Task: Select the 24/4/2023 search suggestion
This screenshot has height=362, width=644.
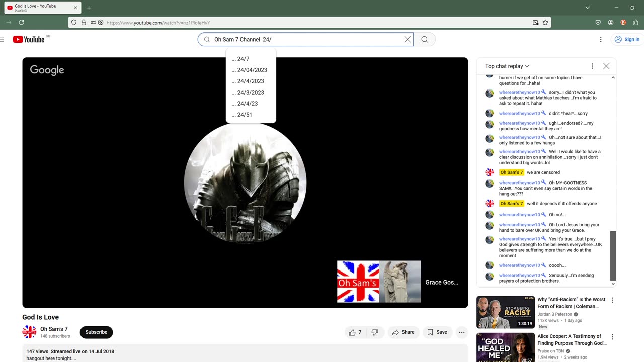Action: (251, 81)
